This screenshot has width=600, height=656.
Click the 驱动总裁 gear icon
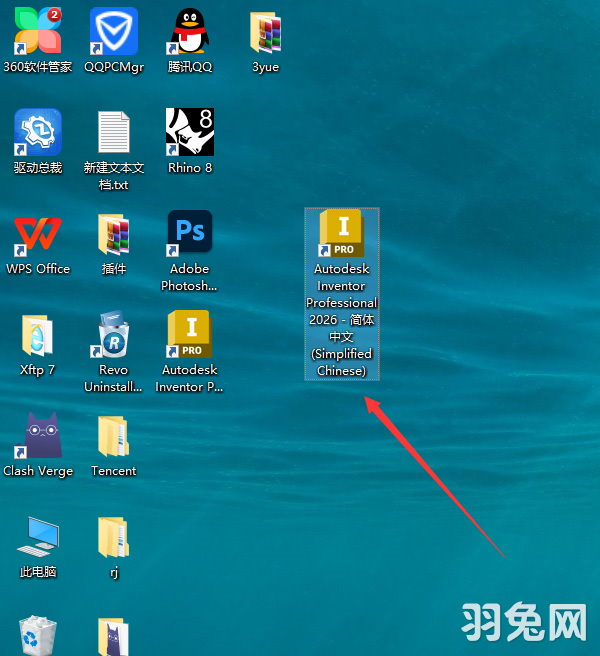pyautogui.click(x=38, y=132)
